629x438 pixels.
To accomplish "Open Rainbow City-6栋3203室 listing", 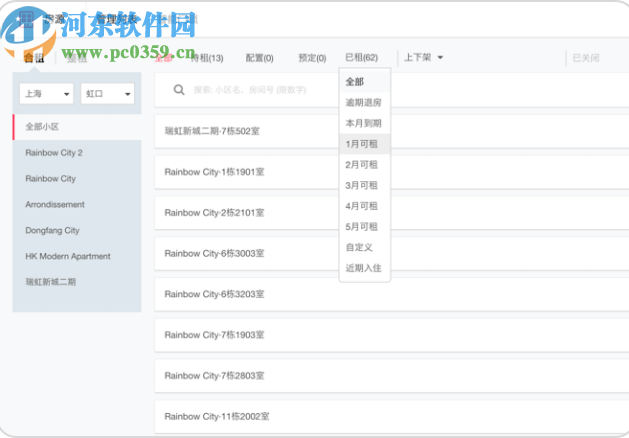I will (392, 294).
